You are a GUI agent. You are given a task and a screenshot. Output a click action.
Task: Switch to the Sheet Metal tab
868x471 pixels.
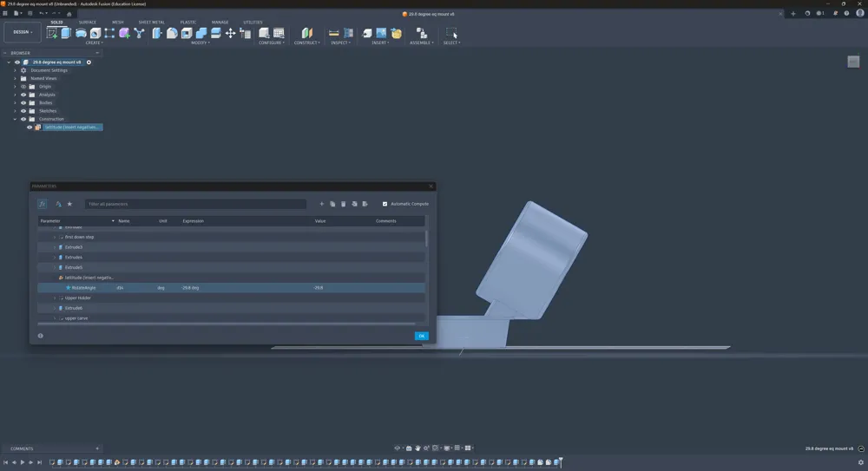pos(151,23)
